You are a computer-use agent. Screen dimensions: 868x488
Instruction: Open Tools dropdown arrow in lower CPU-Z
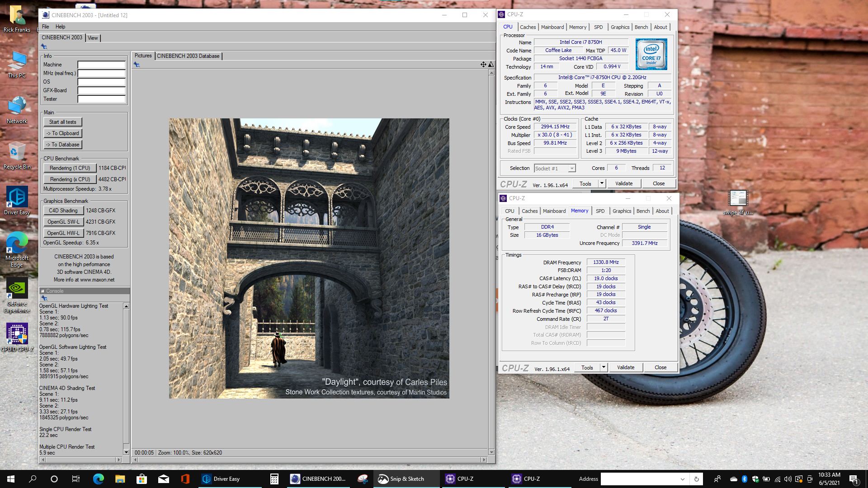click(604, 367)
